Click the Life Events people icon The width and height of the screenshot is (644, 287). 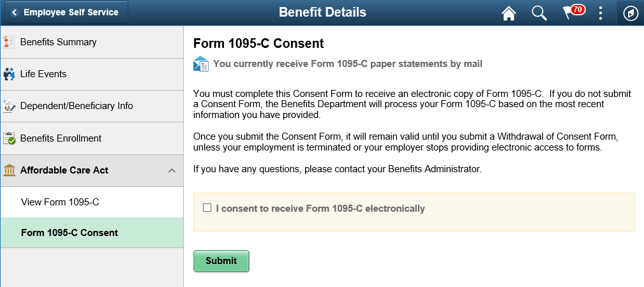point(9,75)
